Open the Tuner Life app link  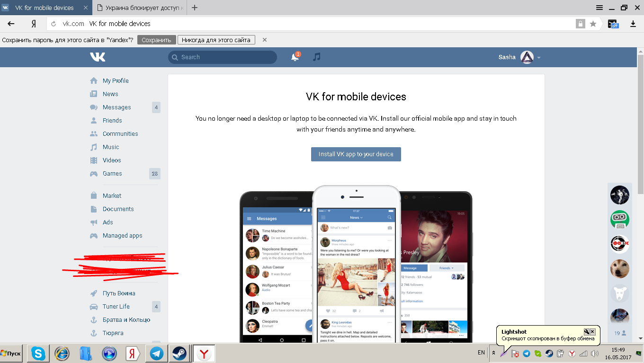(x=116, y=306)
